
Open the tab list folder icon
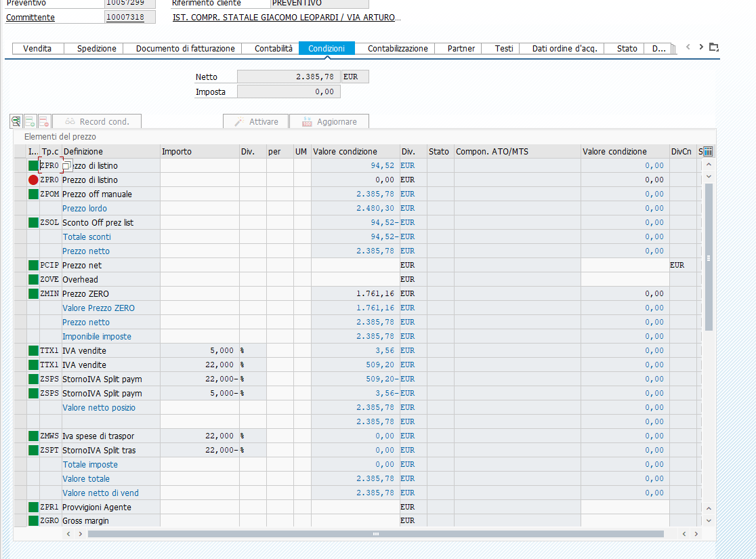point(713,47)
